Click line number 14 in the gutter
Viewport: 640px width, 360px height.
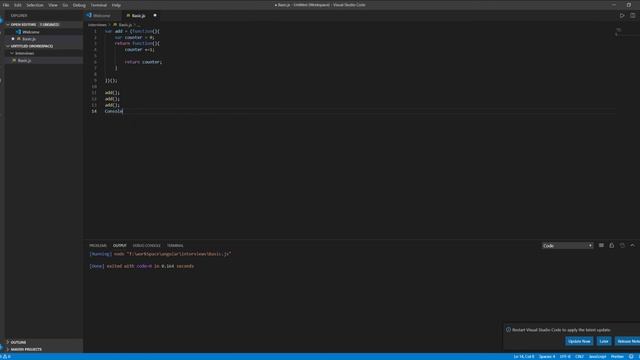[94, 111]
